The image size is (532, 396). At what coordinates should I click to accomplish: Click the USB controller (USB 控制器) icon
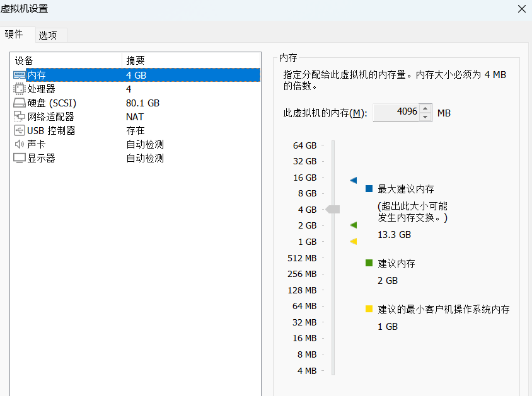[x=20, y=130]
